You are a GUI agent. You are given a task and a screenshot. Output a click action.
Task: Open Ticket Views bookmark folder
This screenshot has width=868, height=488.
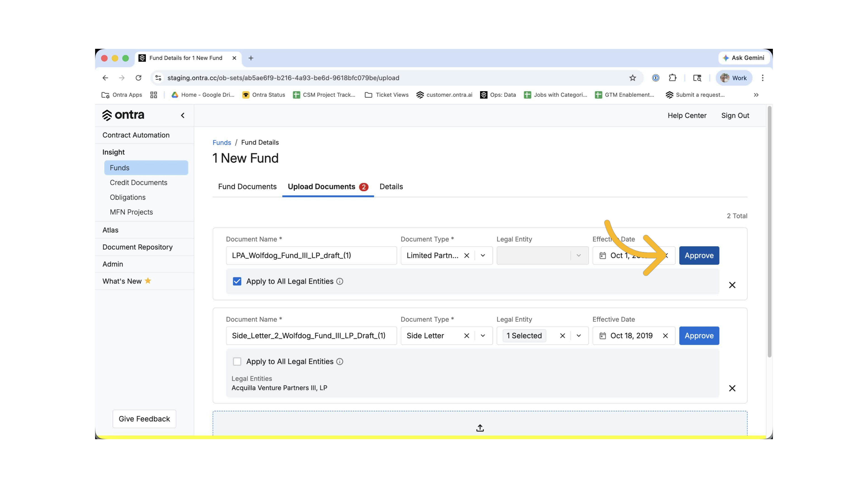387,95
